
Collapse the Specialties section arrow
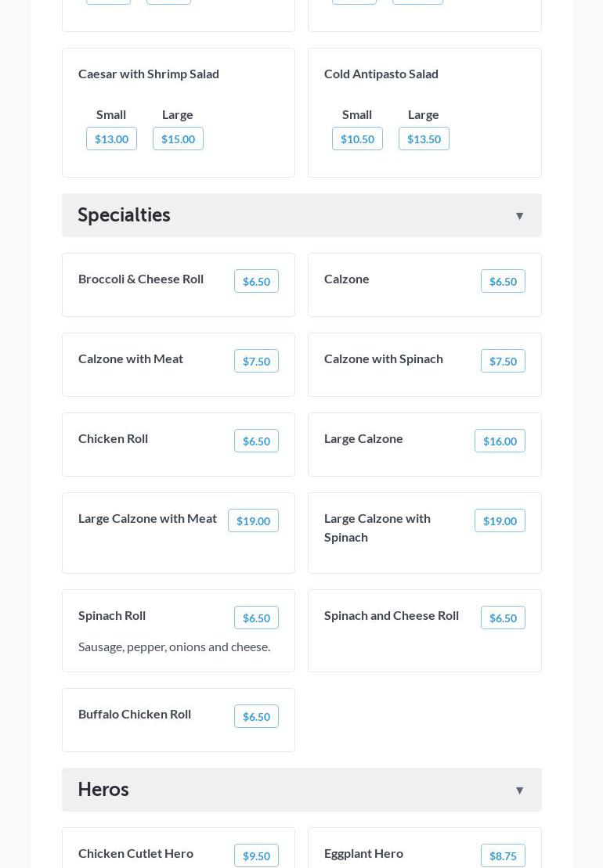(519, 216)
